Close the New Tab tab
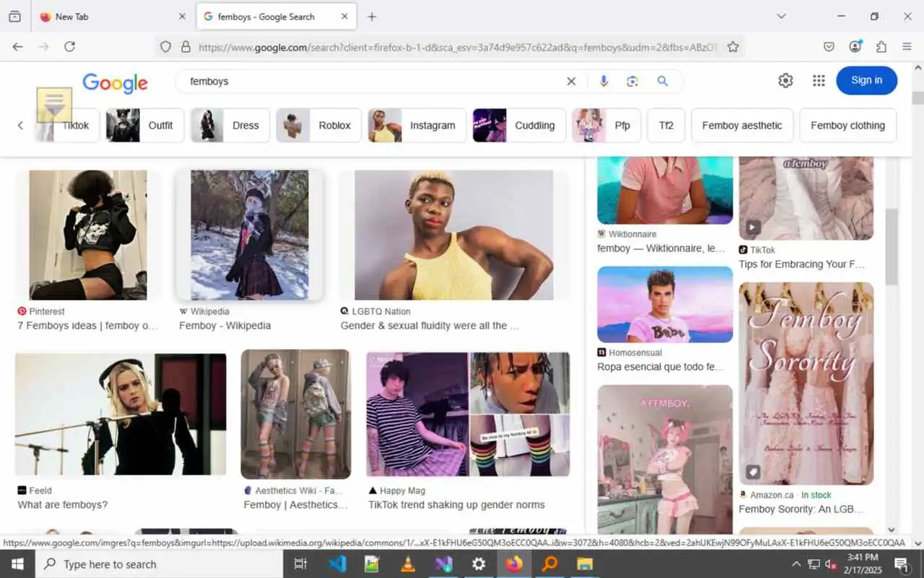The height and width of the screenshot is (578, 924). pyautogui.click(x=182, y=17)
